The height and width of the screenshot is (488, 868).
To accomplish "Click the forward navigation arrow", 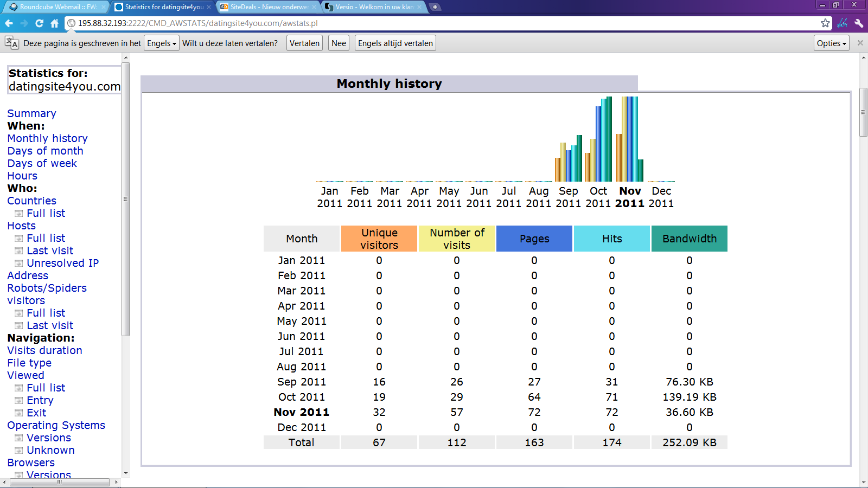I will click(x=24, y=23).
